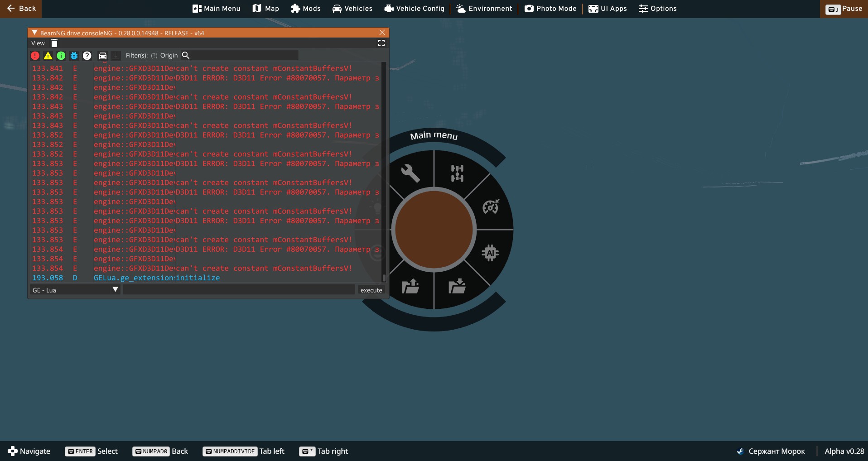The height and width of the screenshot is (461, 868).
Task: Toggle the vehicle log filter car icon
Action: (103, 55)
